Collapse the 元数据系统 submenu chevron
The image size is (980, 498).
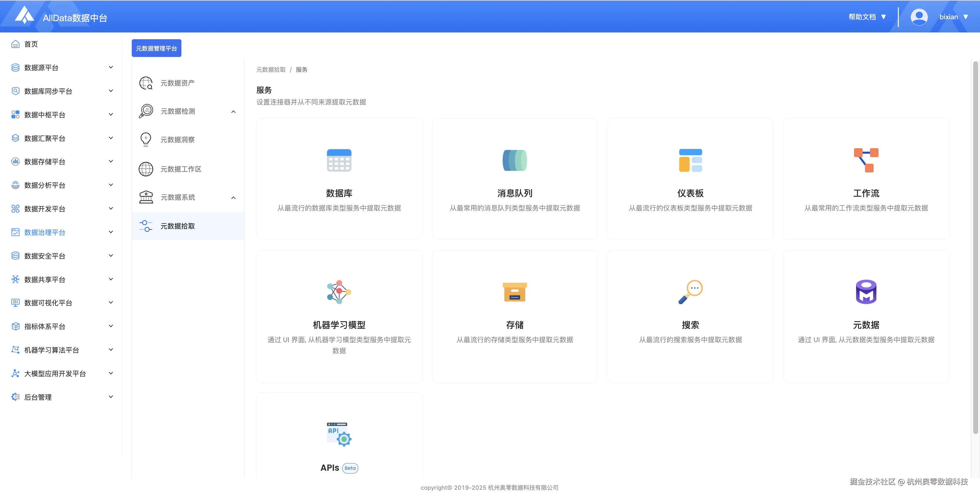[233, 198]
